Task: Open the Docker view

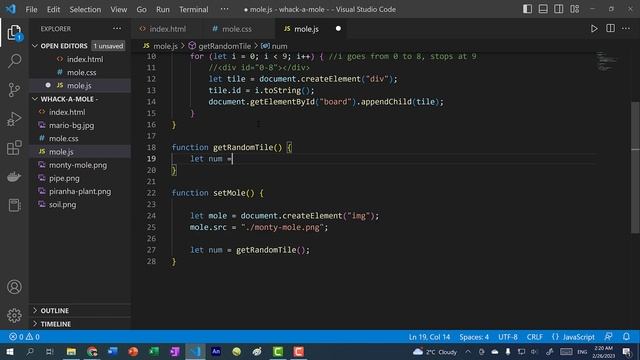Action: click(x=14, y=177)
